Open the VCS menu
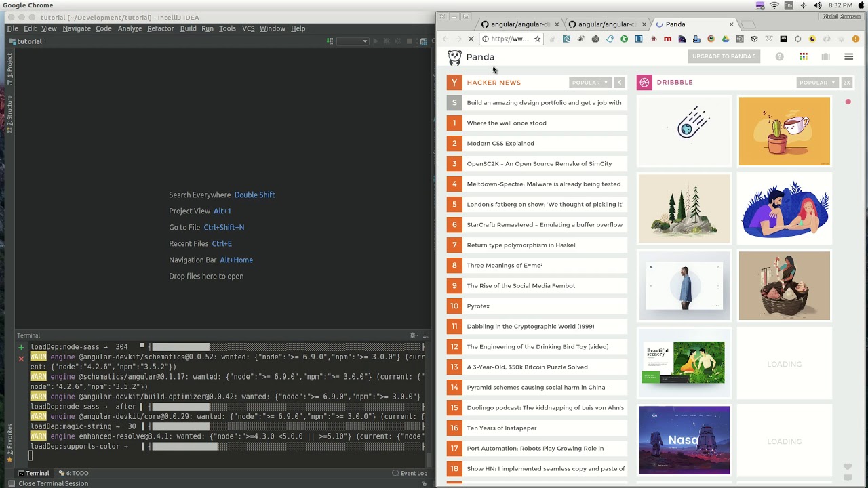Viewport: 868px width, 488px height. pos(248,28)
